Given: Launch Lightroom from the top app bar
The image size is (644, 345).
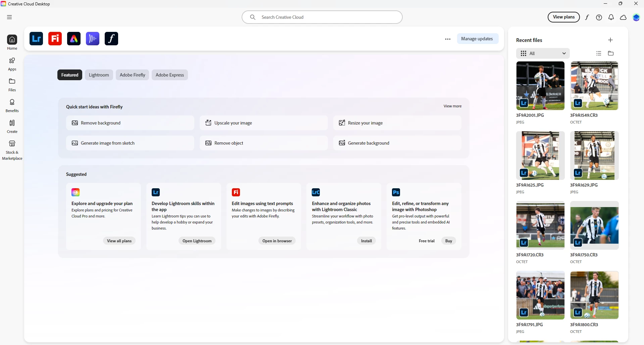Looking at the screenshot, I should coord(36,39).
